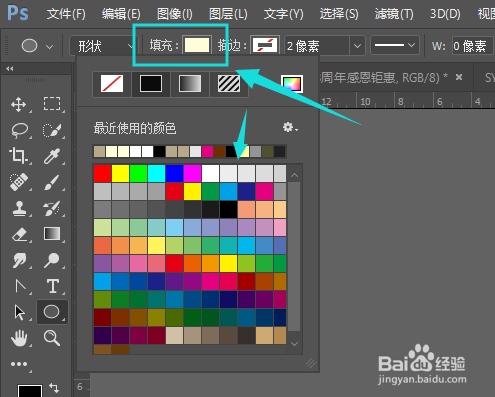Open the color picker rainbow icon

pyautogui.click(x=292, y=84)
